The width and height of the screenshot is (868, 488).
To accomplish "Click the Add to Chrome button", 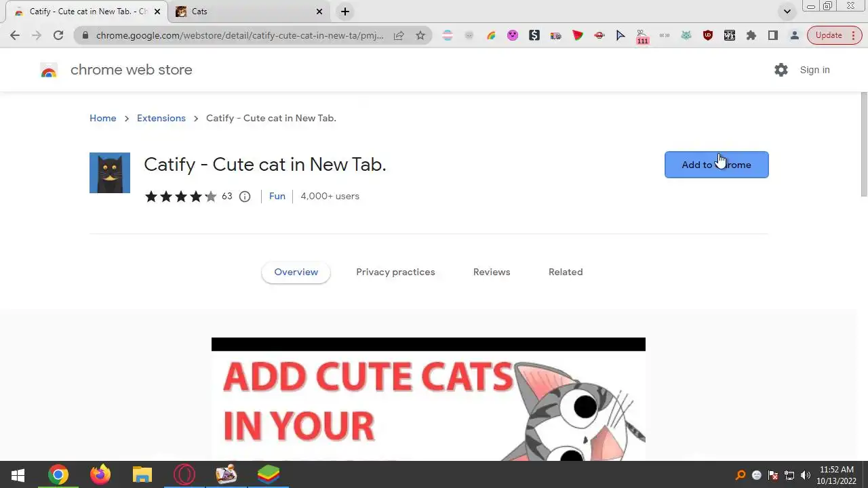I will point(716,165).
